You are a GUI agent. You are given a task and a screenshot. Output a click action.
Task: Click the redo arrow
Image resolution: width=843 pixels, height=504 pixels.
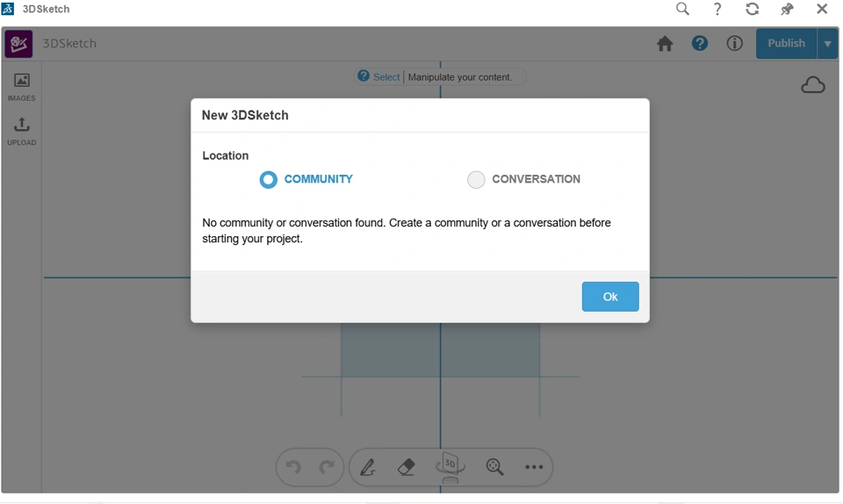(x=327, y=467)
